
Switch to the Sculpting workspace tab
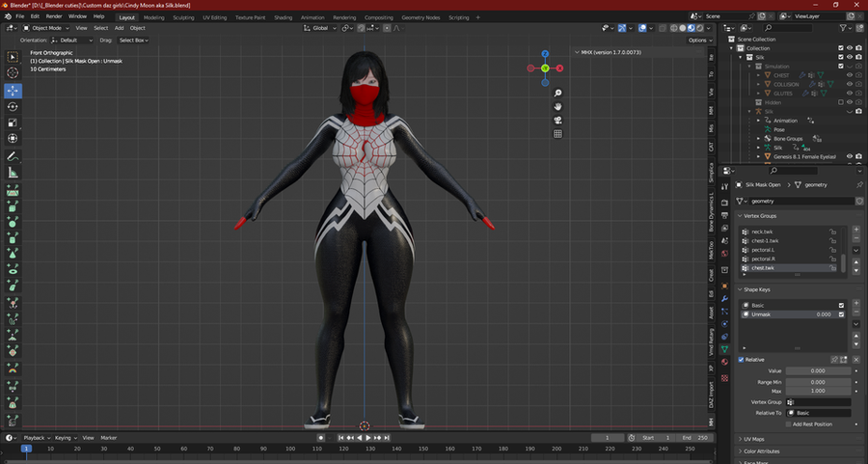(x=183, y=17)
